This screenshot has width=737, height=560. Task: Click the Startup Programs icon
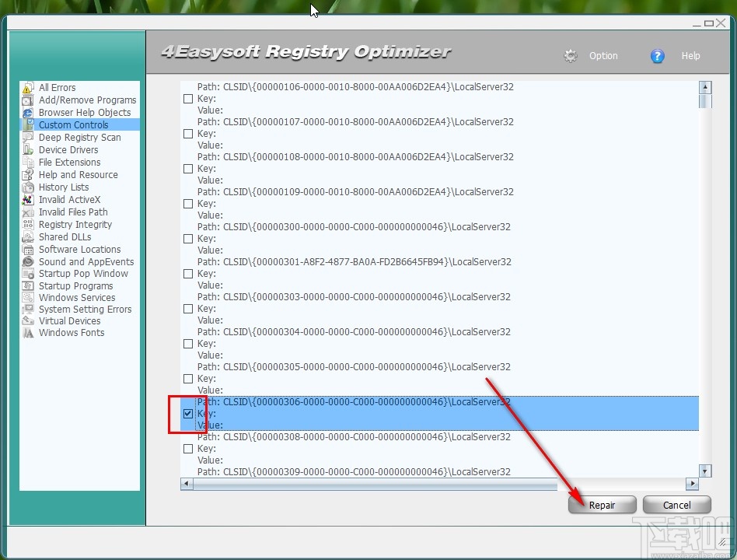(x=28, y=286)
